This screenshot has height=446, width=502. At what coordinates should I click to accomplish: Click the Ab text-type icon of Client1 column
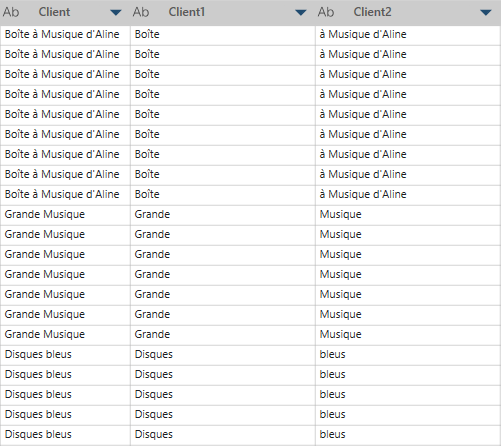pyautogui.click(x=141, y=12)
